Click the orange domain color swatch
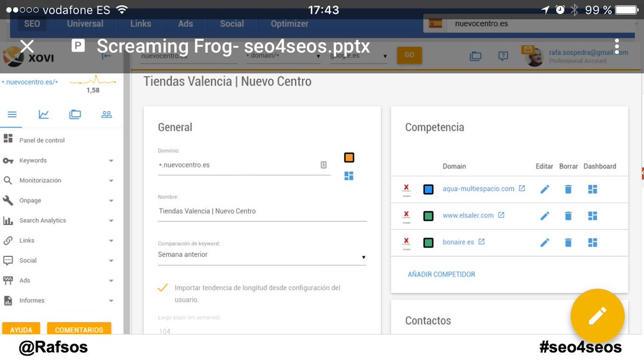 (349, 158)
